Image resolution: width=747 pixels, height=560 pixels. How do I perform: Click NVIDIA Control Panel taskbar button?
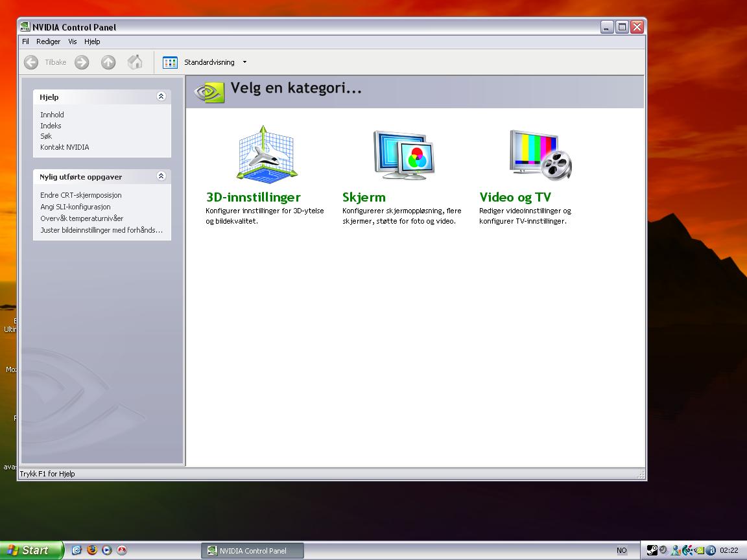pyautogui.click(x=252, y=550)
